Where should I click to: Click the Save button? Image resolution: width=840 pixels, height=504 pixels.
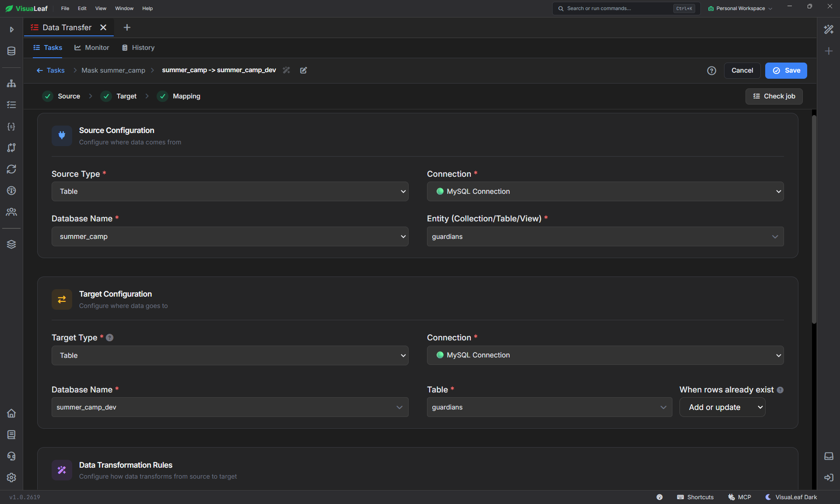[786, 70]
